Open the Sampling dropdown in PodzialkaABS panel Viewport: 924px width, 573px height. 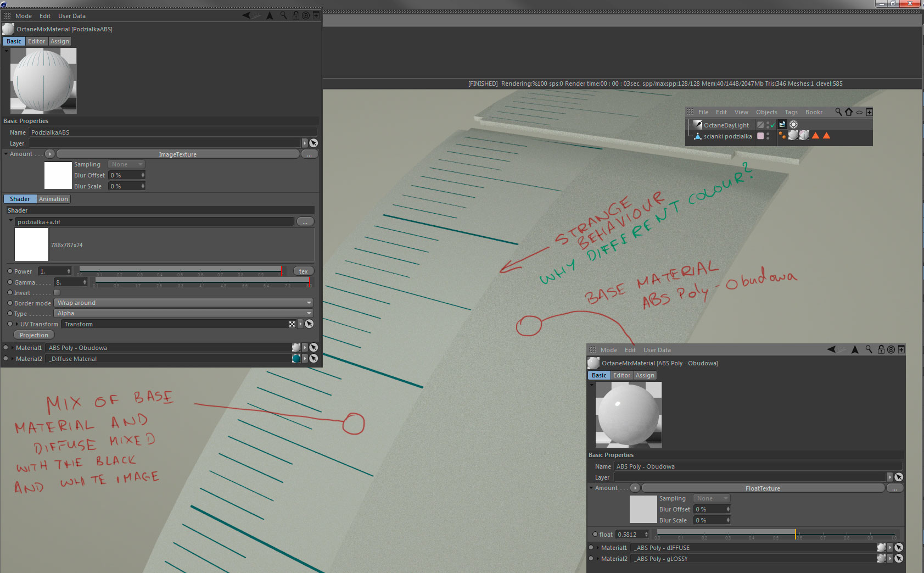click(x=126, y=164)
